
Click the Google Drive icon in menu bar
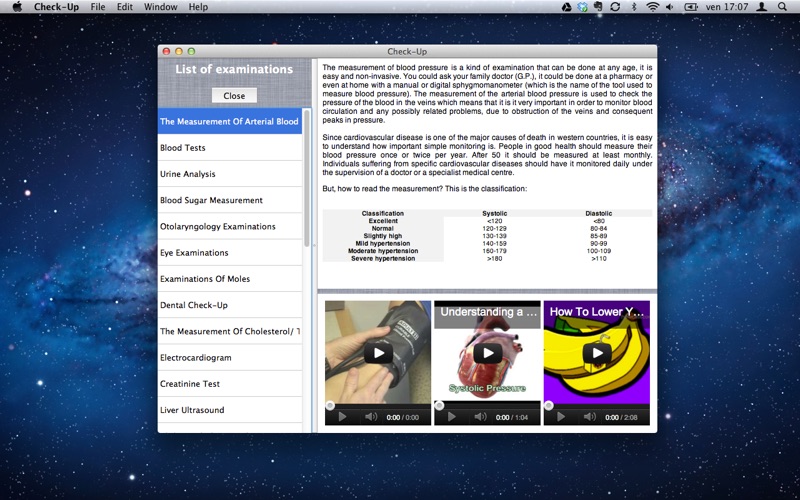(x=566, y=7)
